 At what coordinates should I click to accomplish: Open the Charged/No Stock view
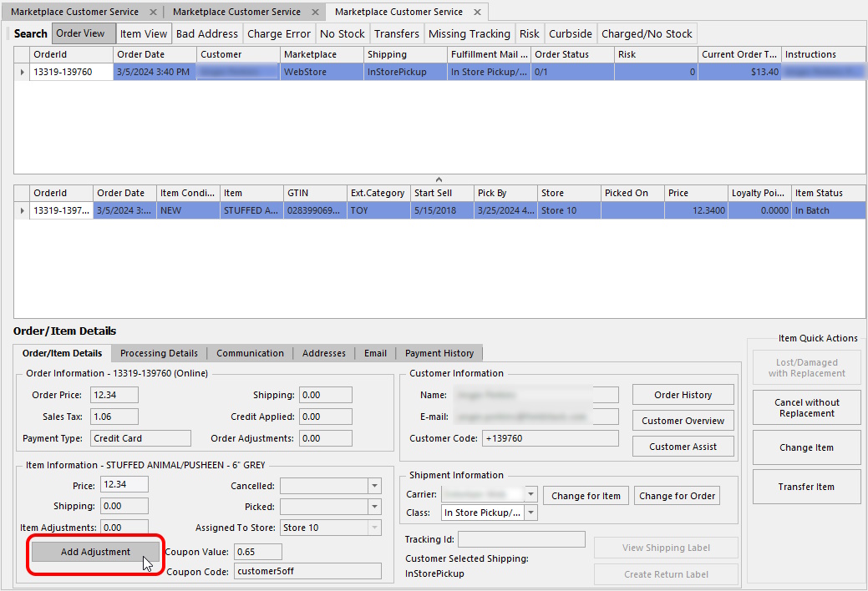pos(647,33)
